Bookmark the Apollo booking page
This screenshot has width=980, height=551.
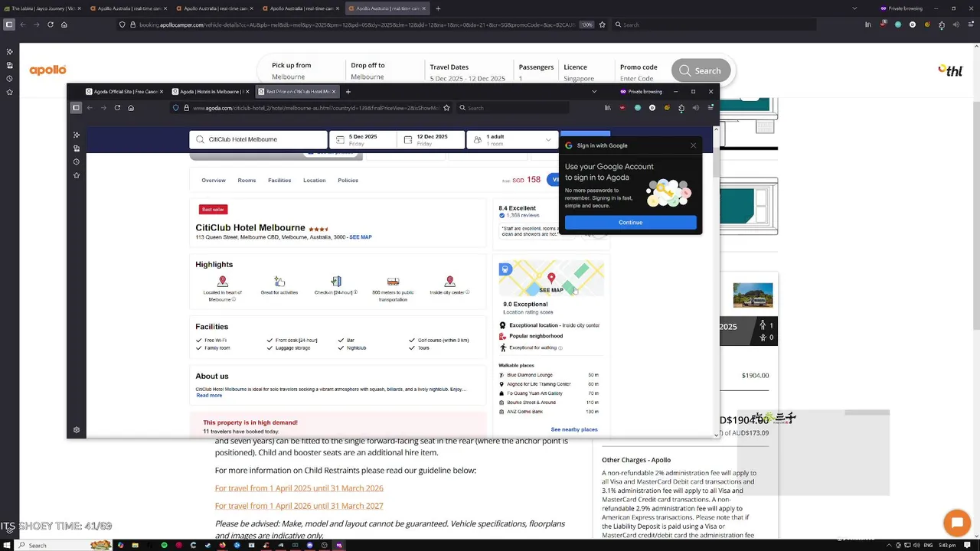pyautogui.click(x=602, y=24)
